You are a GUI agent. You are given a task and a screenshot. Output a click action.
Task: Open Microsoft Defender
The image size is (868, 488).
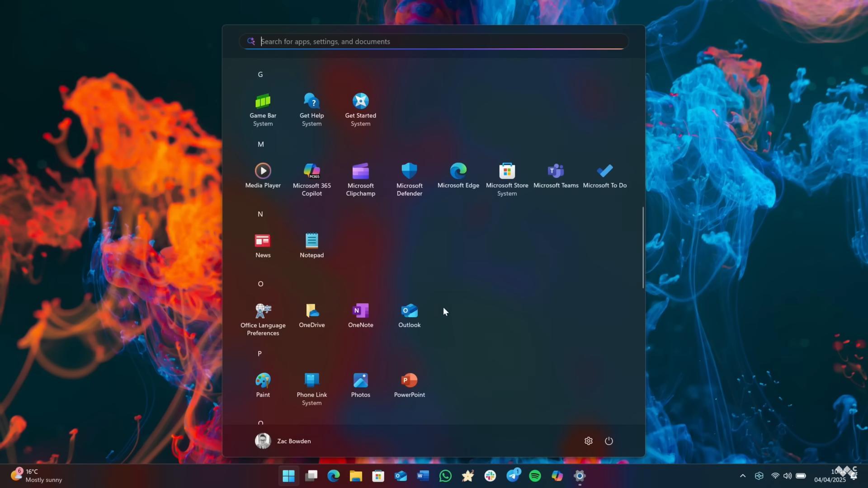pos(409,180)
